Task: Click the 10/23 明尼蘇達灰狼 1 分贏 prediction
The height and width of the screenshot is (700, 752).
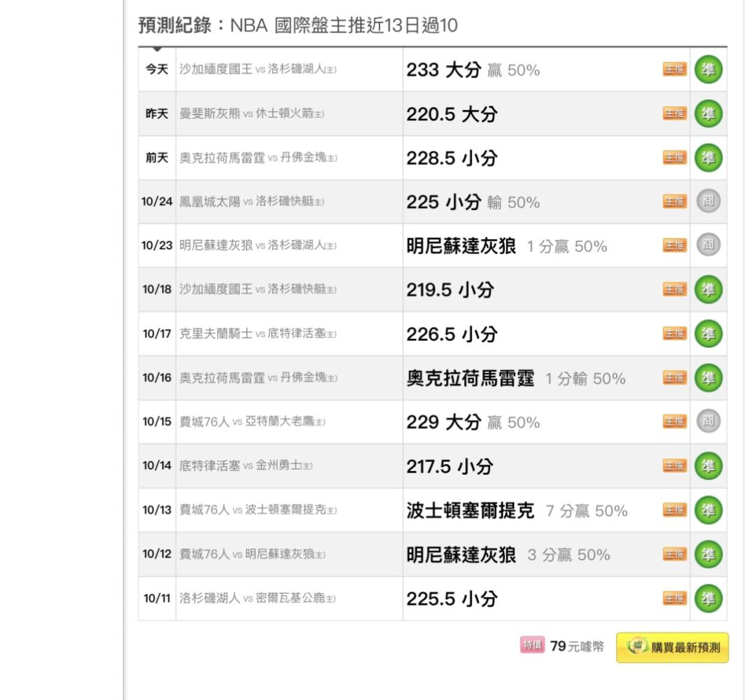Action: point(507,246)
